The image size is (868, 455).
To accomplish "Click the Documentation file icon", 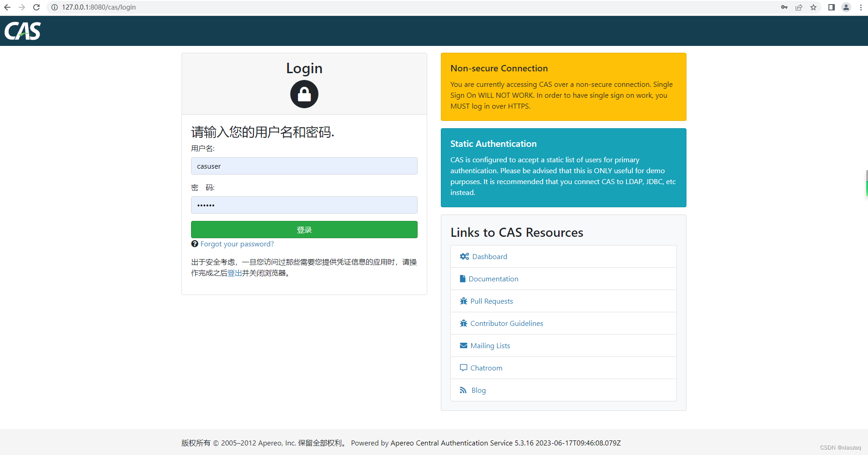I will tap(463, 278).
